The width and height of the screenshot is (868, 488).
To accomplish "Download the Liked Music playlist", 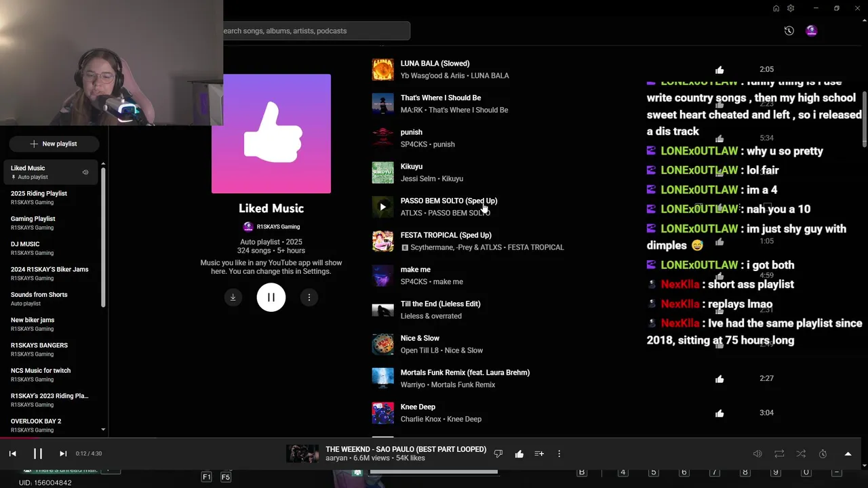I will pos(233,297).
